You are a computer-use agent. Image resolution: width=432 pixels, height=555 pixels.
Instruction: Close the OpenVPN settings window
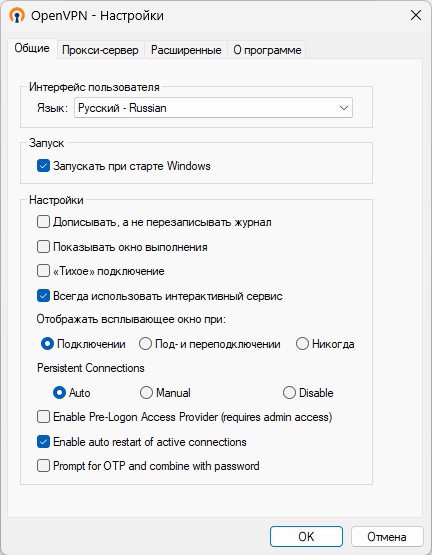pyautogui.click(x=415, y=15)
